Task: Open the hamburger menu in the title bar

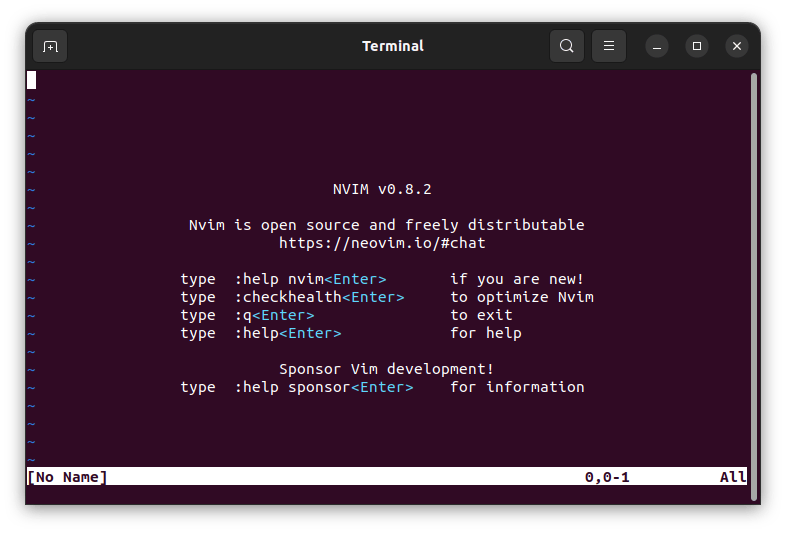Action: click(608, 46)
